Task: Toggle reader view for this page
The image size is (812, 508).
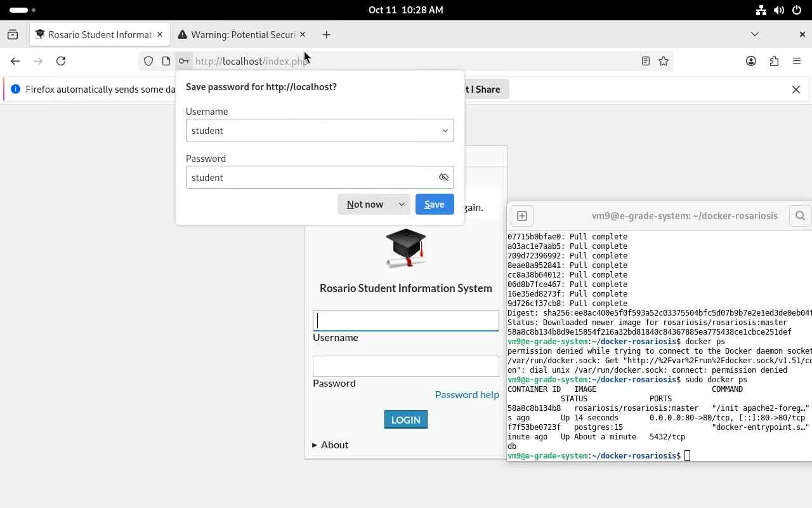Action: point(646,61)
